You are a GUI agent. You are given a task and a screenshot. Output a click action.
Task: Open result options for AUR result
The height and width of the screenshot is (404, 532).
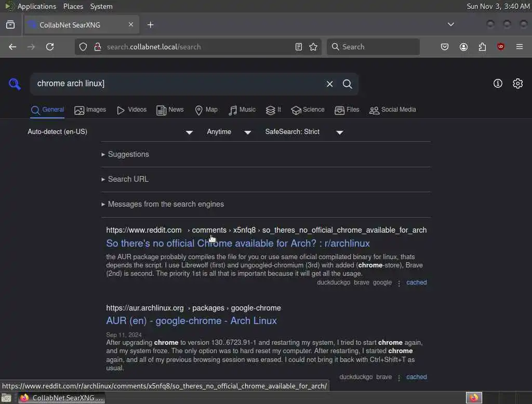[x=399, y=377]
